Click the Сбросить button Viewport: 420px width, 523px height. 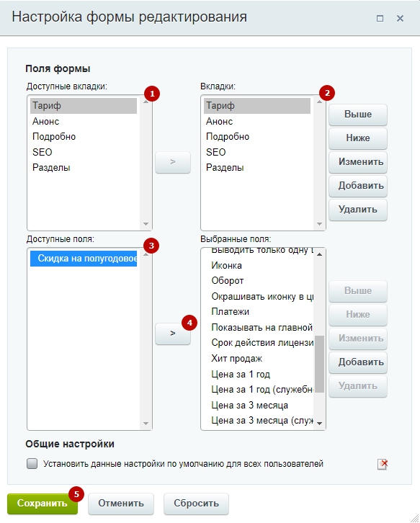tap(196, 504)
